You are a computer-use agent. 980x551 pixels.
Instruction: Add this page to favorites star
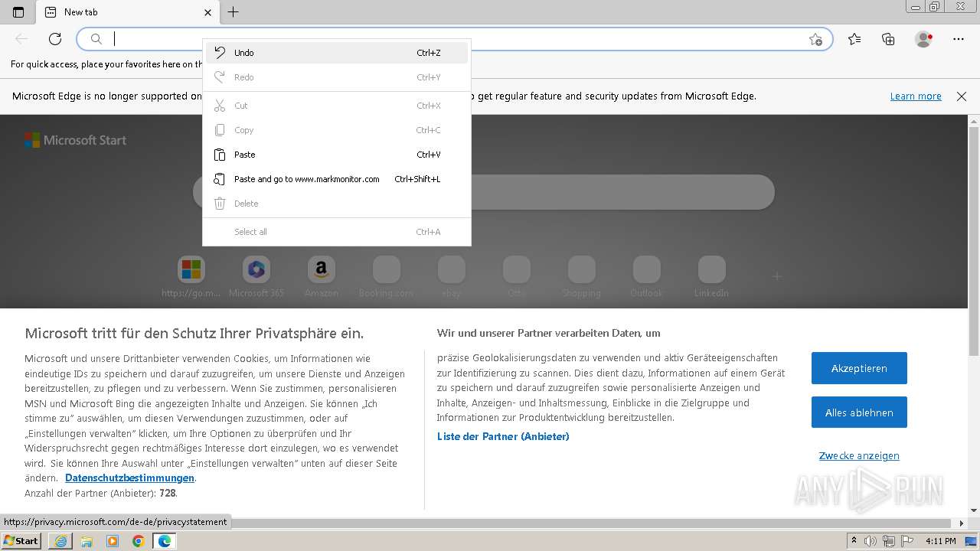[815, 39]
